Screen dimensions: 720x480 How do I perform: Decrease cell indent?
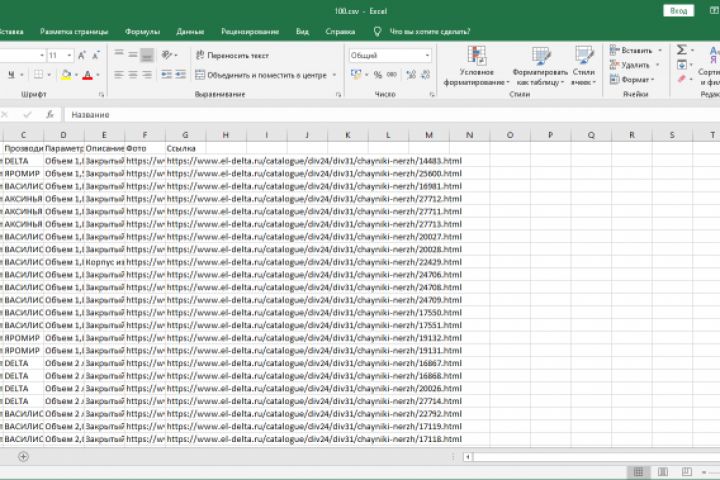[166, 75]
